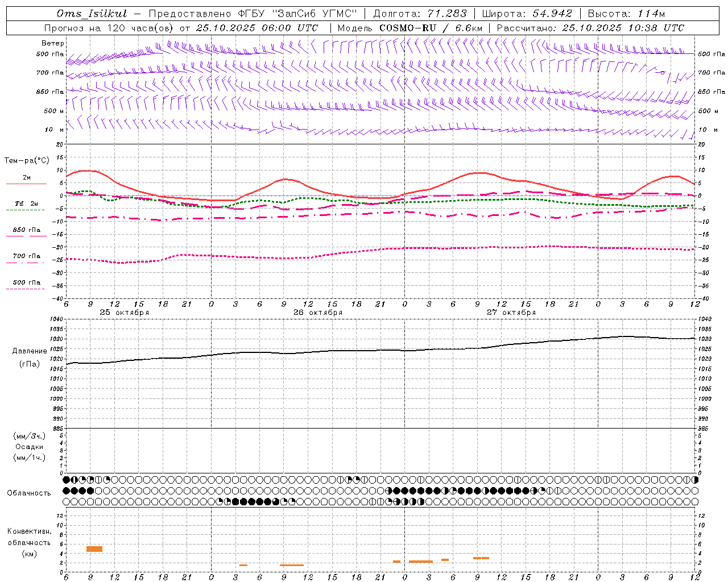
Task: Click the Высота: 114м header field
Action: [x=626, y=14]
